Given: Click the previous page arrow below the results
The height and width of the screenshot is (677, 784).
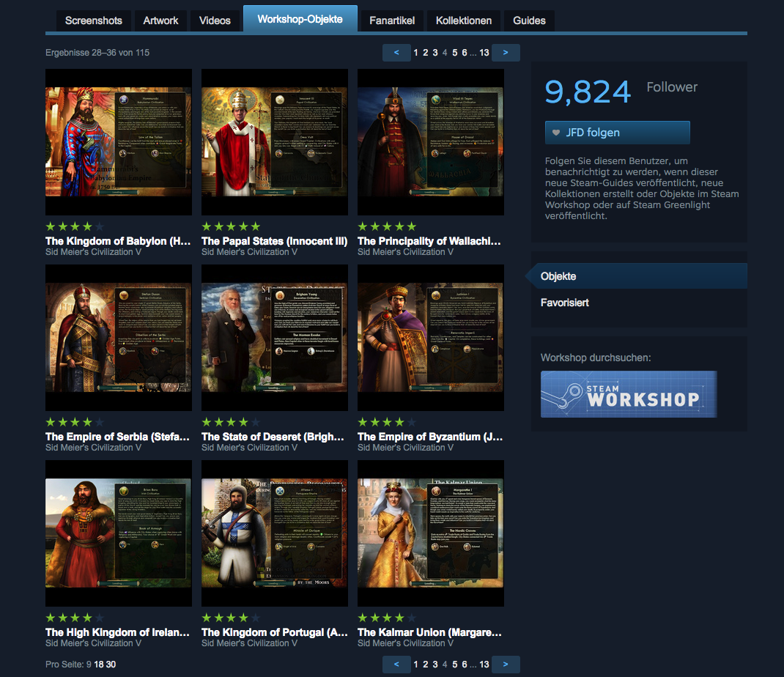Looking at the screenshot, I should click(396, 665).
